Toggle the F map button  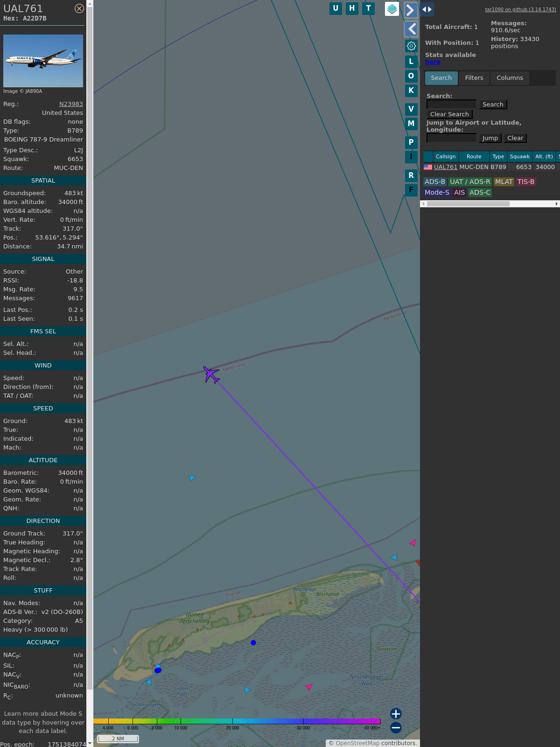(x=411, y=190)
